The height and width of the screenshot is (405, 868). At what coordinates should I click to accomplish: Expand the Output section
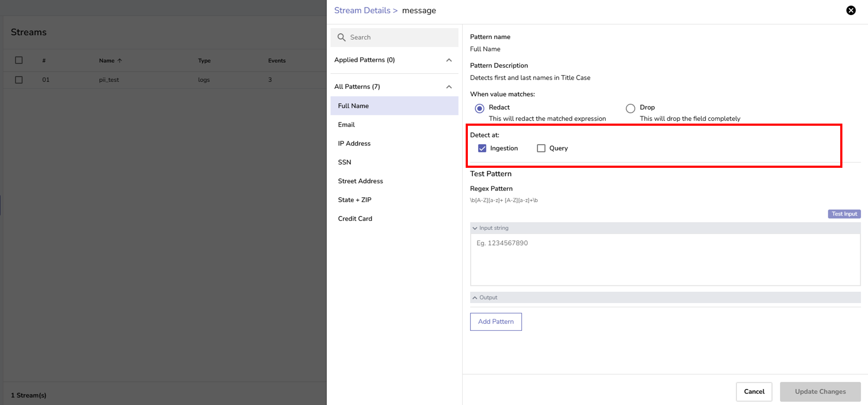475,297
